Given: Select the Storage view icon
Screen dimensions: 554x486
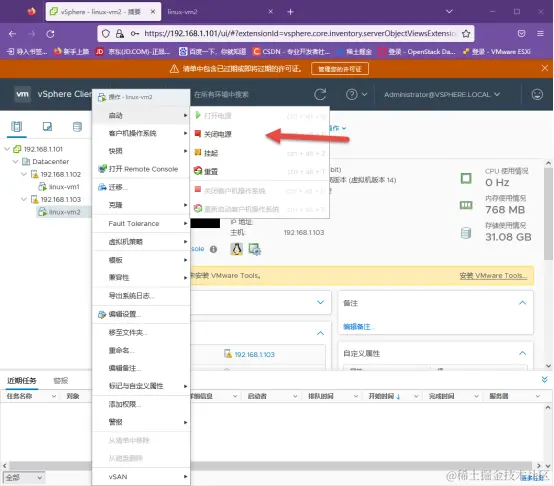Looking at the screenshot, I should click(77, 126).
